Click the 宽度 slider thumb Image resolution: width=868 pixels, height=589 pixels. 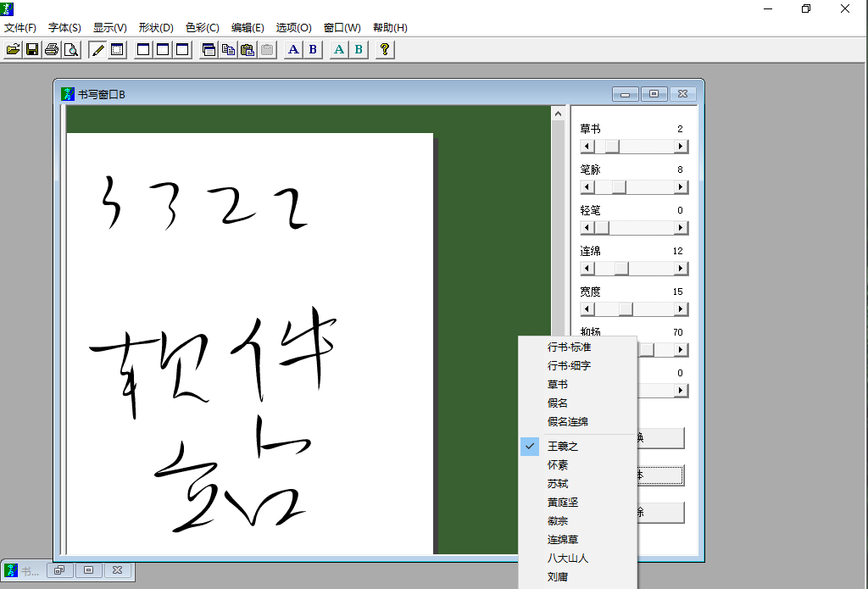pyautogui.click(x=626, y=309)
